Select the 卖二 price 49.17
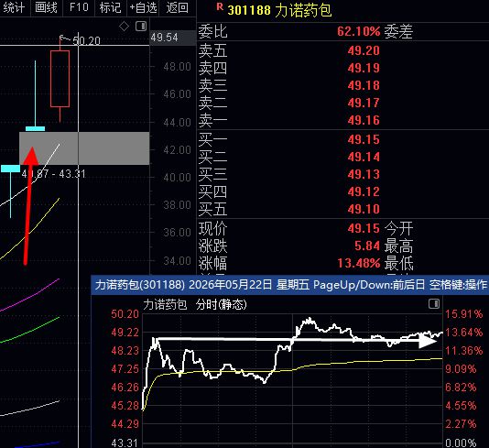Screen dimensions: 489x448 [x=364, y=103]
